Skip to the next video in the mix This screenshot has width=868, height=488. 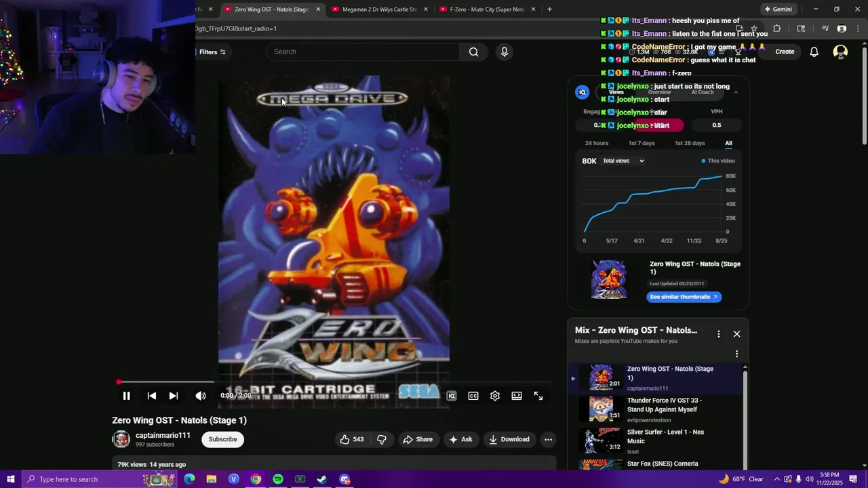tap(174, 396)
